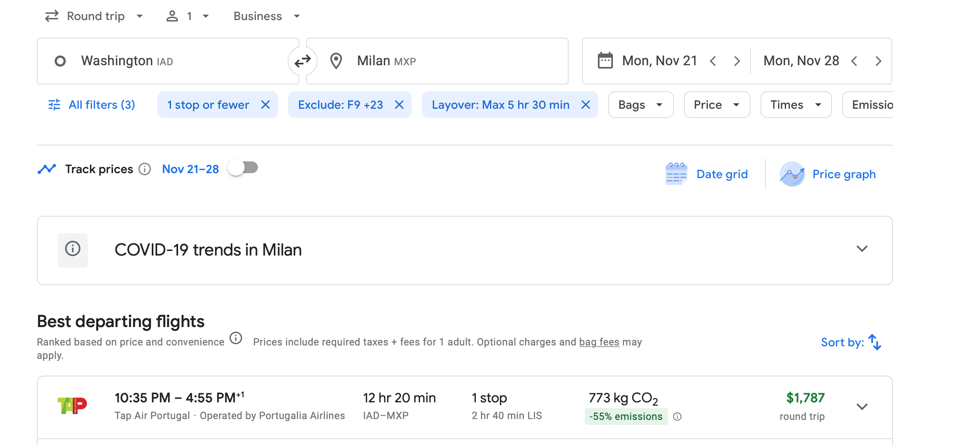The image size is (980, 445).
Task: Open the Round trip dropdown
Action: (94, 16)
